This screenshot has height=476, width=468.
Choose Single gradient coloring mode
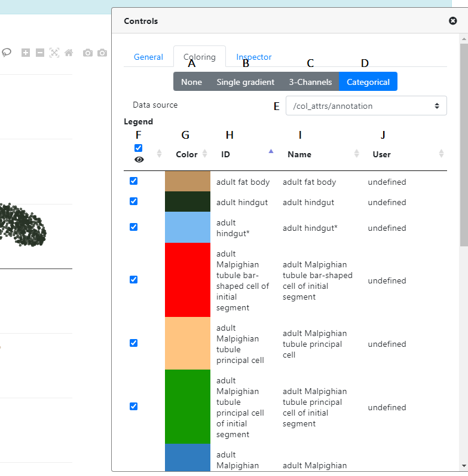tap(245, 82)
